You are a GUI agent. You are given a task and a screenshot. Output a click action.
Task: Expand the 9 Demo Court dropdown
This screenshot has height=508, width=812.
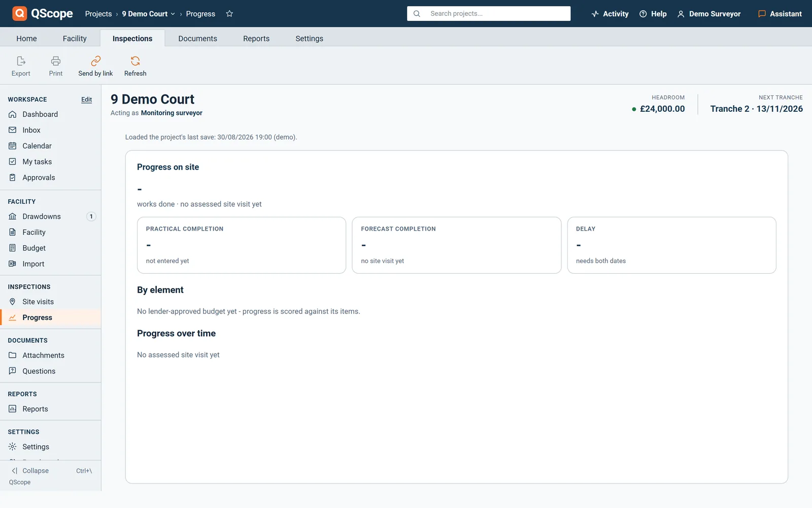[149, 14]
